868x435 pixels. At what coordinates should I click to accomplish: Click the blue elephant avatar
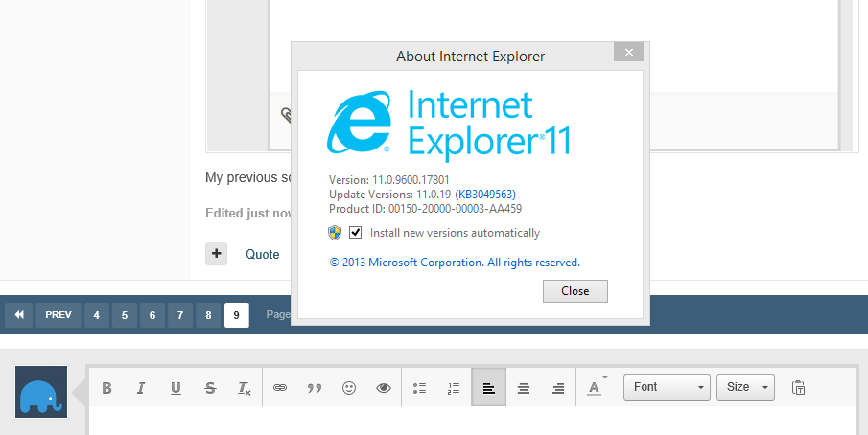(x=41, y=392)
